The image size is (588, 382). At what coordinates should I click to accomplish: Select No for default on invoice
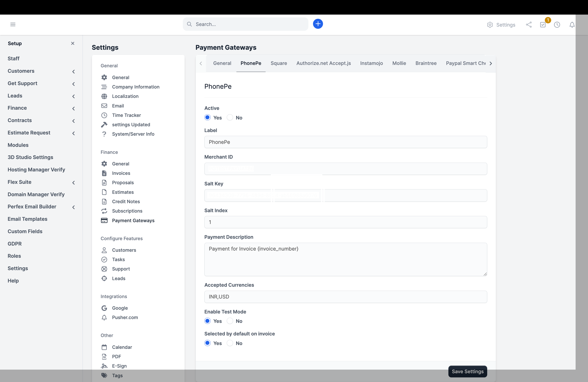[230, 343]
